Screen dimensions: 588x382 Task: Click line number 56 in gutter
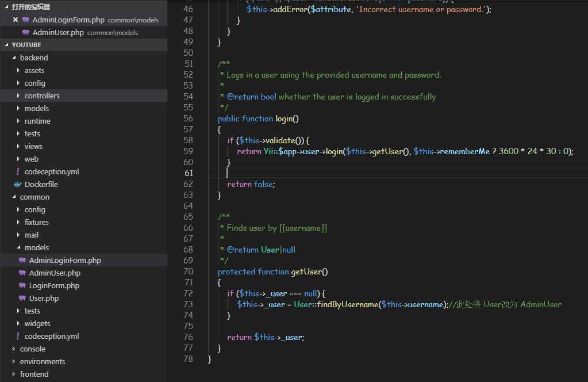189,119
